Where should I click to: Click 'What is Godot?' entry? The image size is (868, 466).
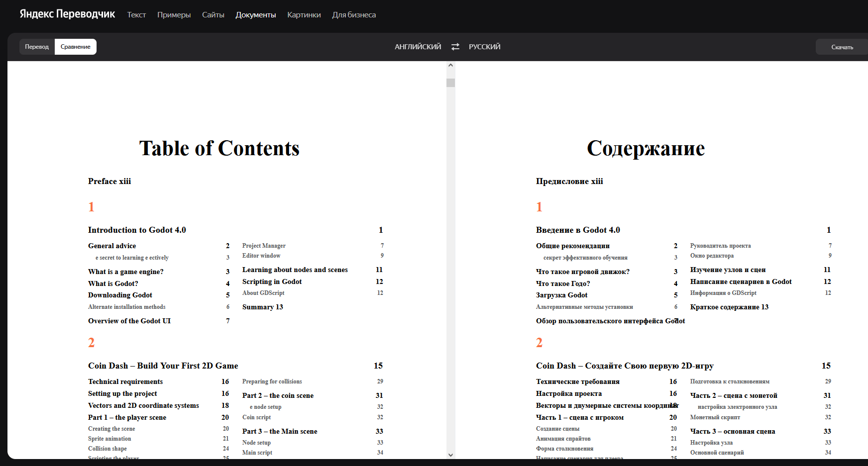pyautogui.click(x=113, y=283)
